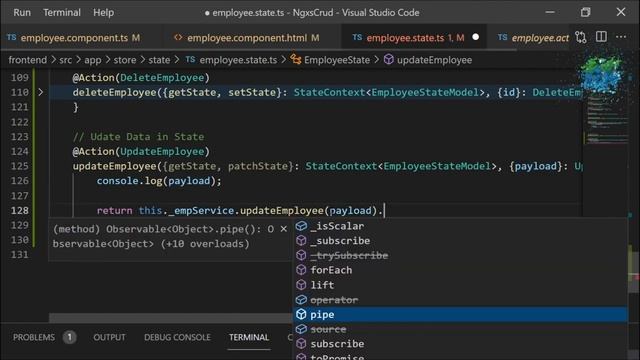Click the lift method icon
Viewport: 640px width, 360px height.
pos(301,285)
